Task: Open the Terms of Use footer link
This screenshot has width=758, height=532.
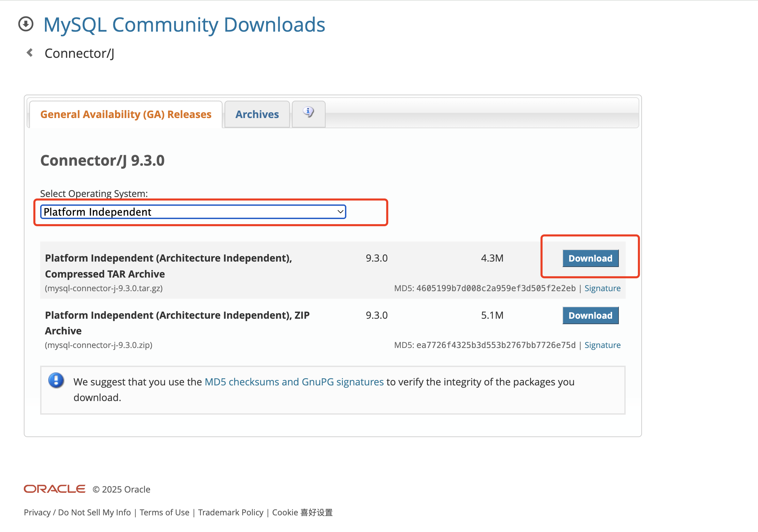Action: pos(164,512)
